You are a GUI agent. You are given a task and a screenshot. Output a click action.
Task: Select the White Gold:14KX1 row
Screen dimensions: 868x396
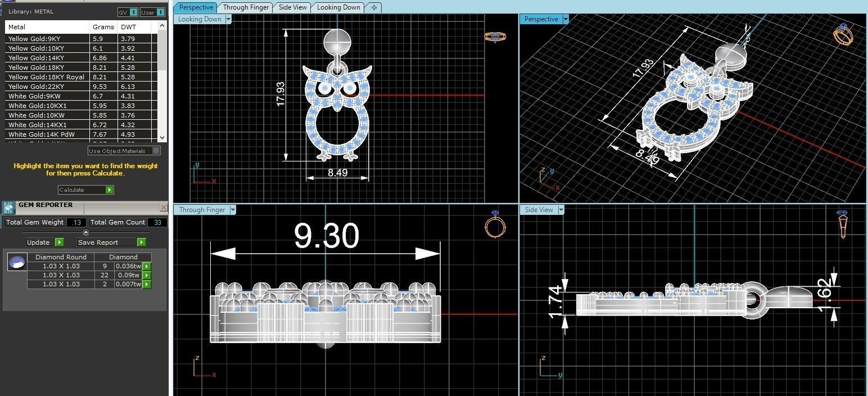point(82,125)
